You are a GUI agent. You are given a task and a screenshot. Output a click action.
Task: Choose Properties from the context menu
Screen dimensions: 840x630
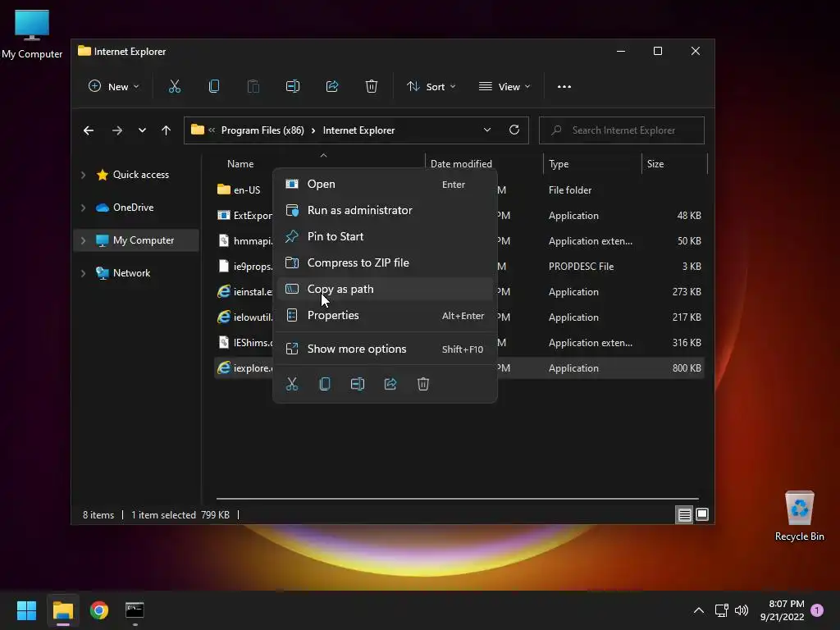pos(386,316)
